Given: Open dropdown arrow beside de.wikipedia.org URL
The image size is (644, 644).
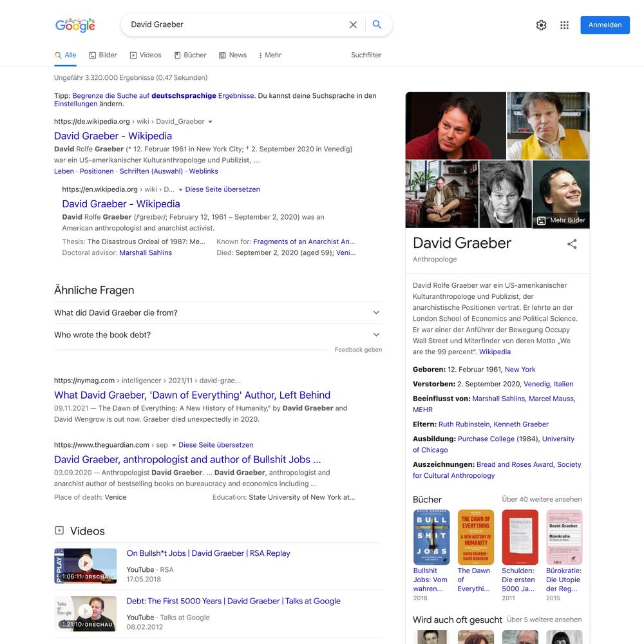Looking at the screenshot, I should tap(211, 122).
